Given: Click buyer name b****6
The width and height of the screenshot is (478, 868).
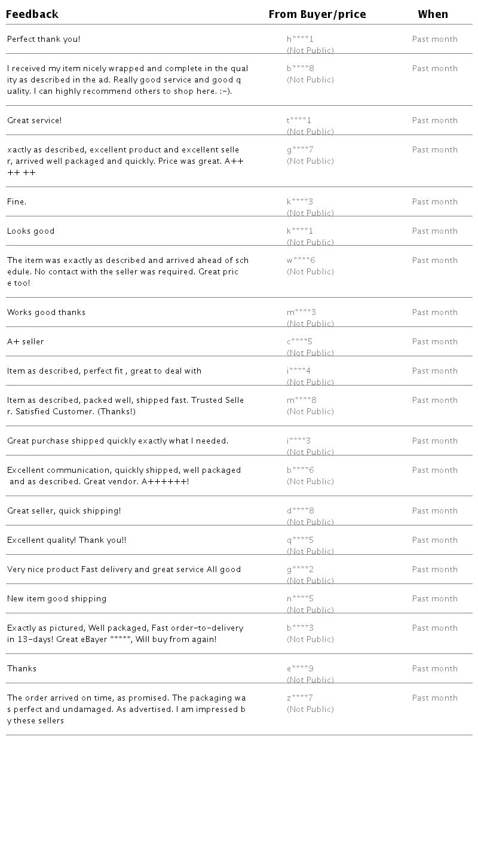Looking at the screenshot, I should (x=300, y=470).
